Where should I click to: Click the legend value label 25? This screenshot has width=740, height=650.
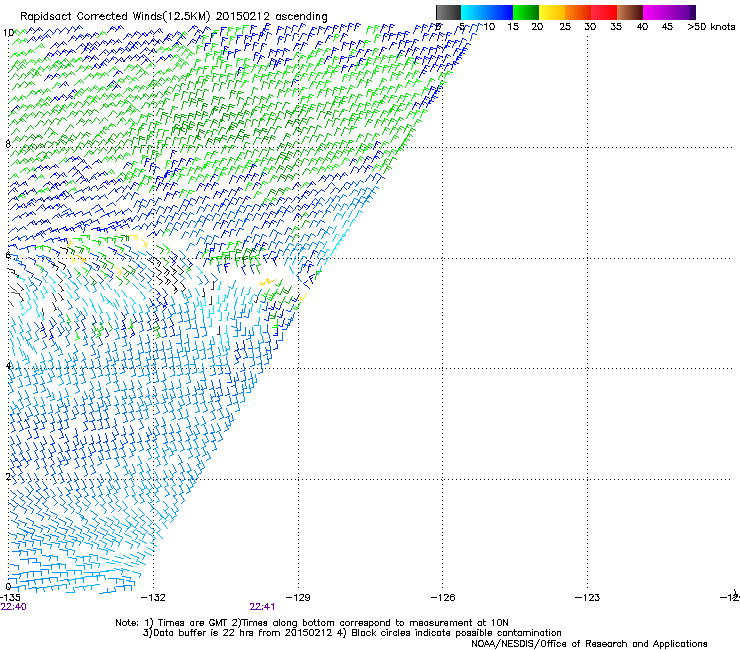tap(565, 27)
